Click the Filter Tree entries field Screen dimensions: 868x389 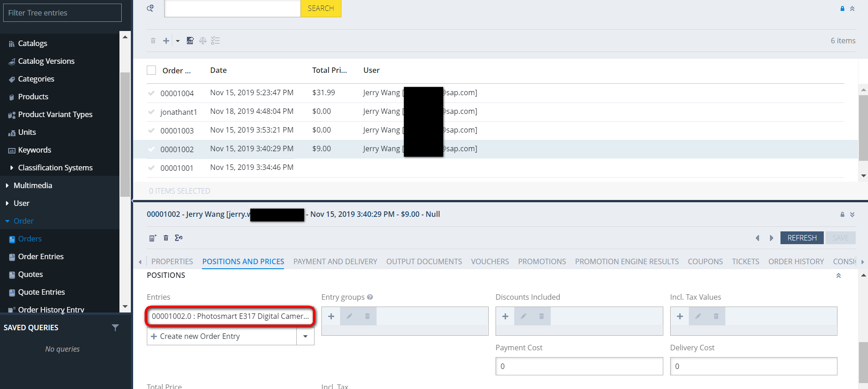point(62,13)
